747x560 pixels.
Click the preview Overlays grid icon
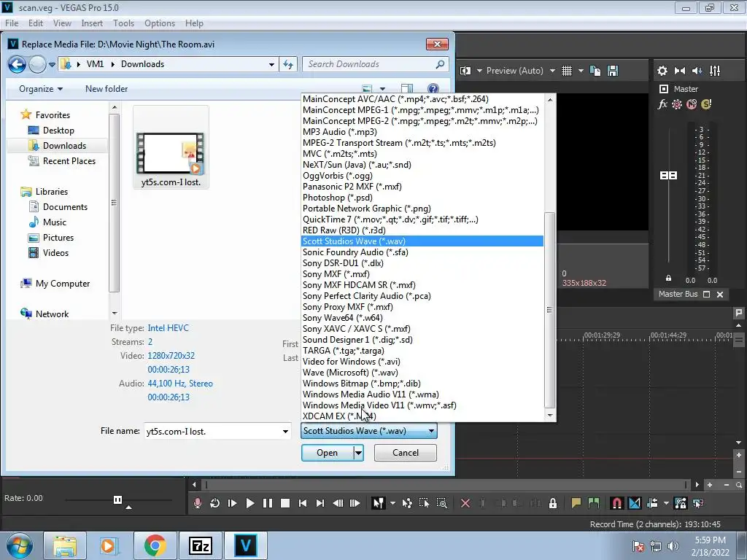[566, 71]
